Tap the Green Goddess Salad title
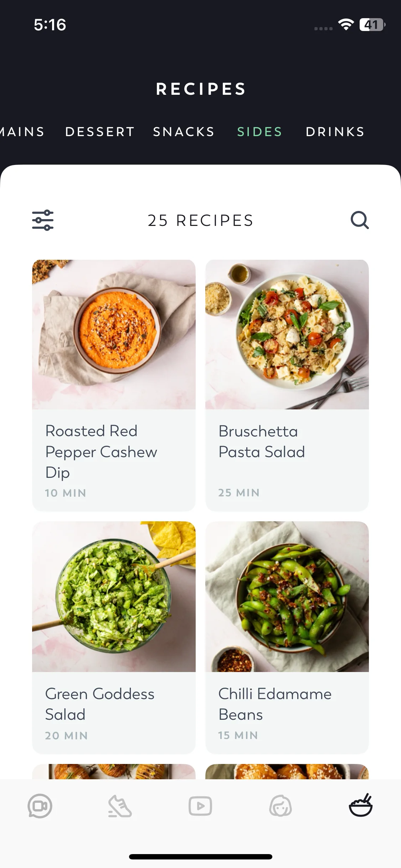Image resolution: width=401 pixels, height=868 pixels. [100, 704]
